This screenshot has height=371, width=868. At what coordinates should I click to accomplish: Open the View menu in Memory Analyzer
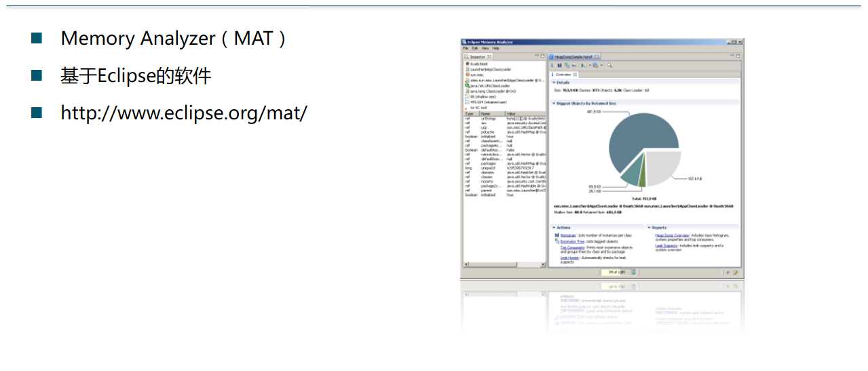485,48
